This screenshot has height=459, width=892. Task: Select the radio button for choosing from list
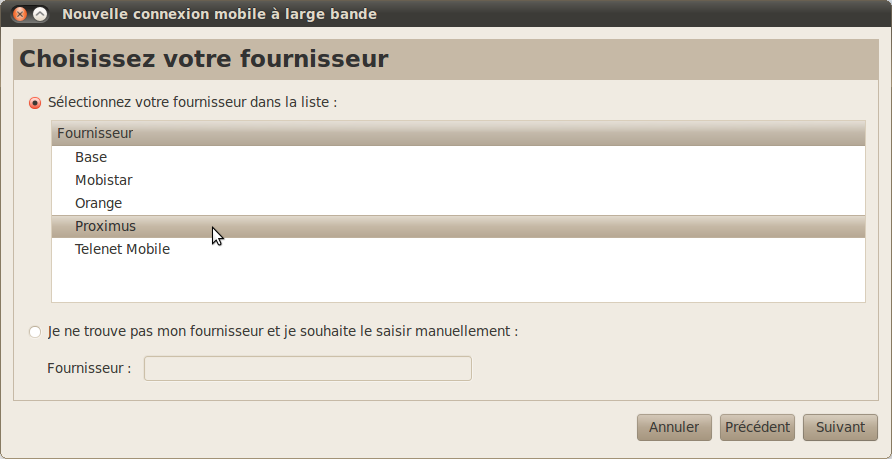coord(35,103)
